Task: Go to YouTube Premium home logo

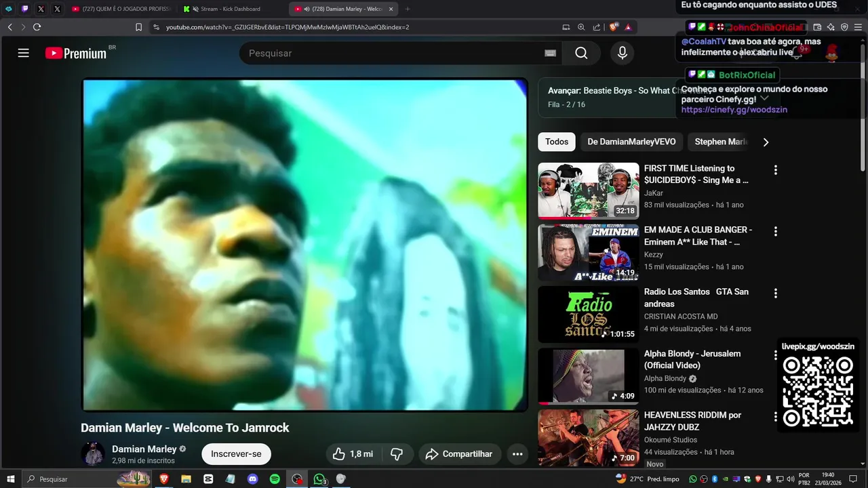Action: 76,53
